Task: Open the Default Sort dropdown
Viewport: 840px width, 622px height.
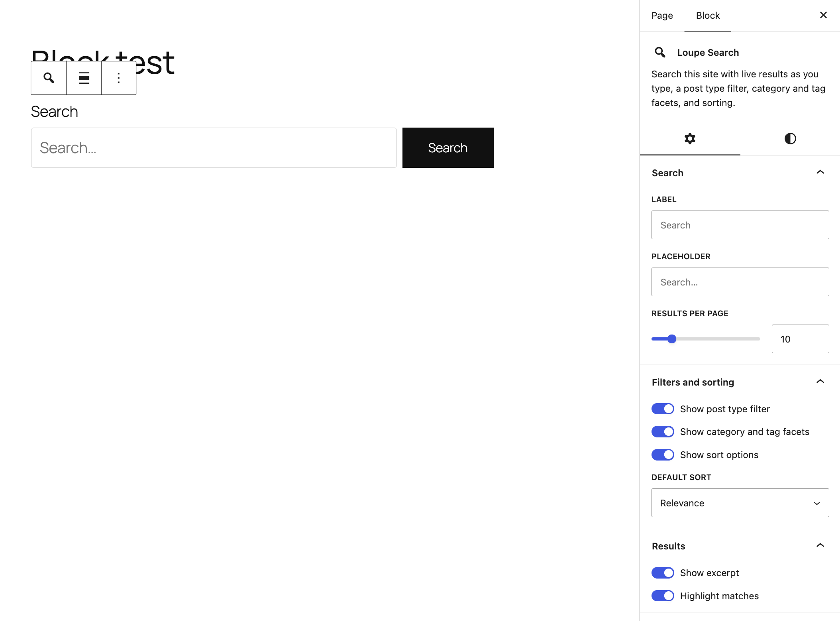Action: [740, 503]
